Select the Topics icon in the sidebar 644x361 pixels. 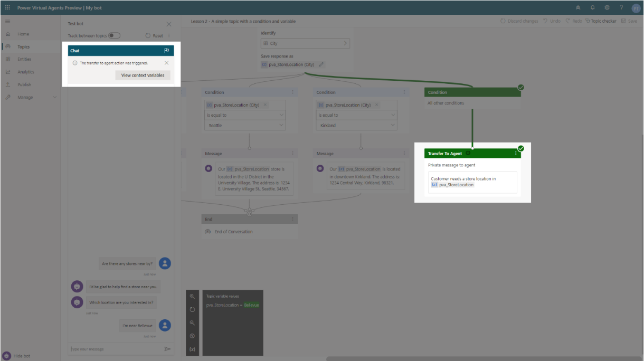pos(7,46)
